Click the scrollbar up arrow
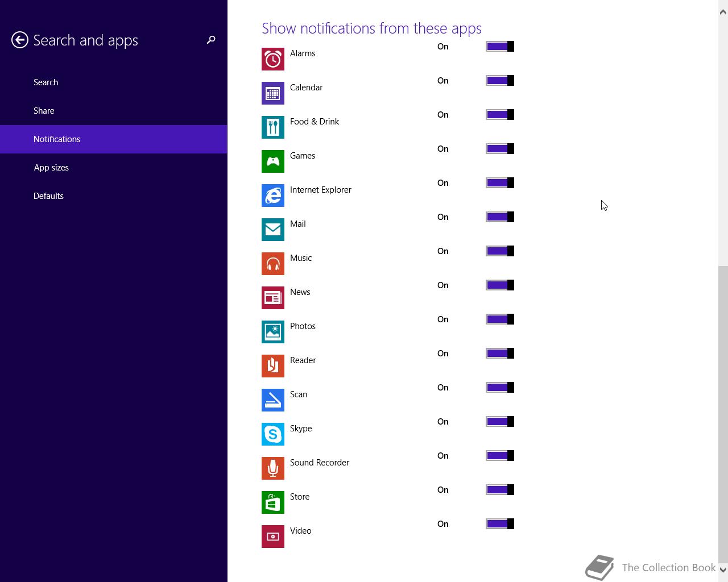 pos(723,11)
